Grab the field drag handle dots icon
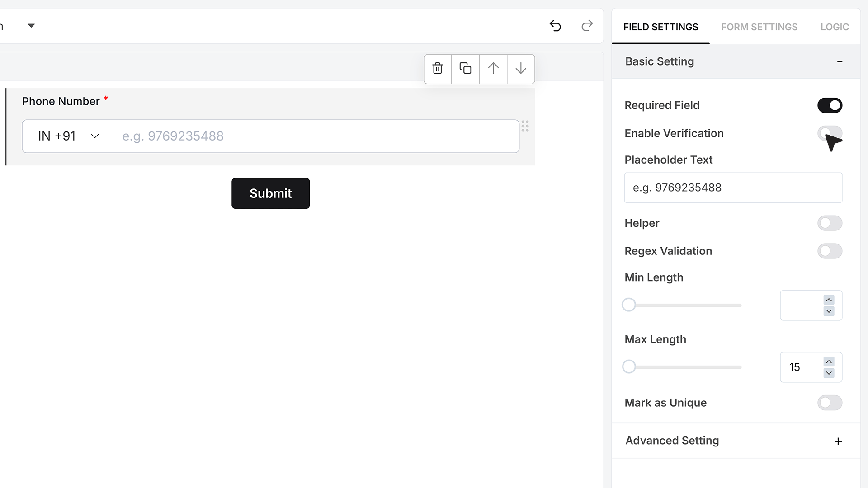The image size is (868, 488). coord(525,126)
